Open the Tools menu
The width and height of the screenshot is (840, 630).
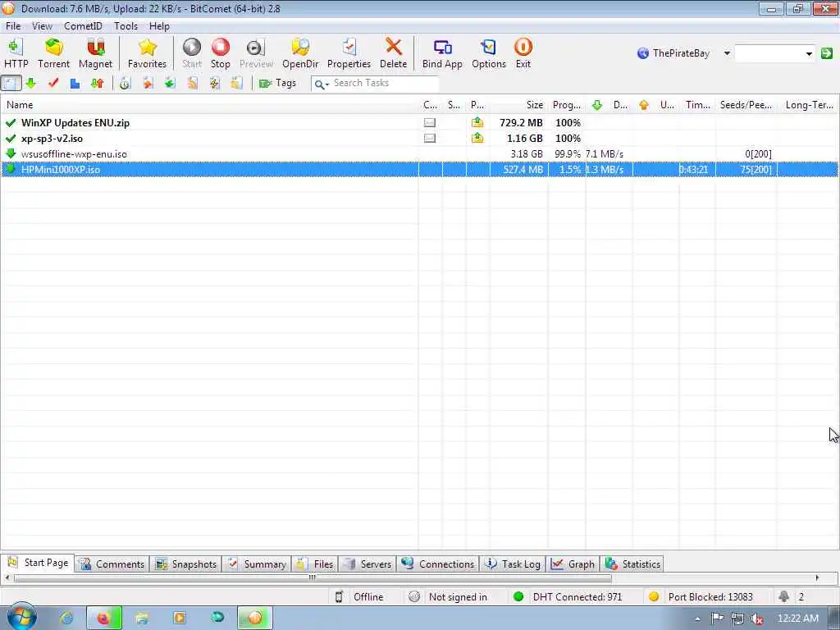point(126,25)
